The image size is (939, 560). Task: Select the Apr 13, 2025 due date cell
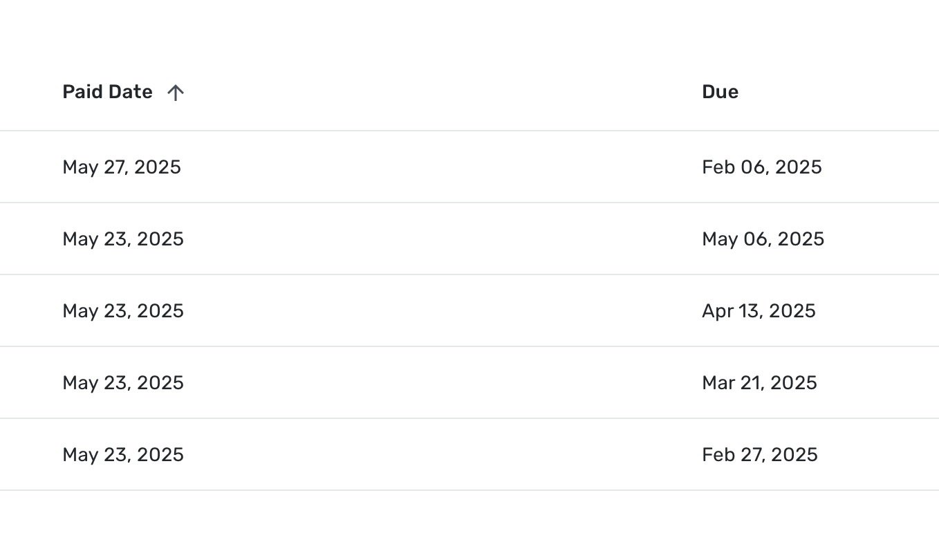(x=759, y=311)
